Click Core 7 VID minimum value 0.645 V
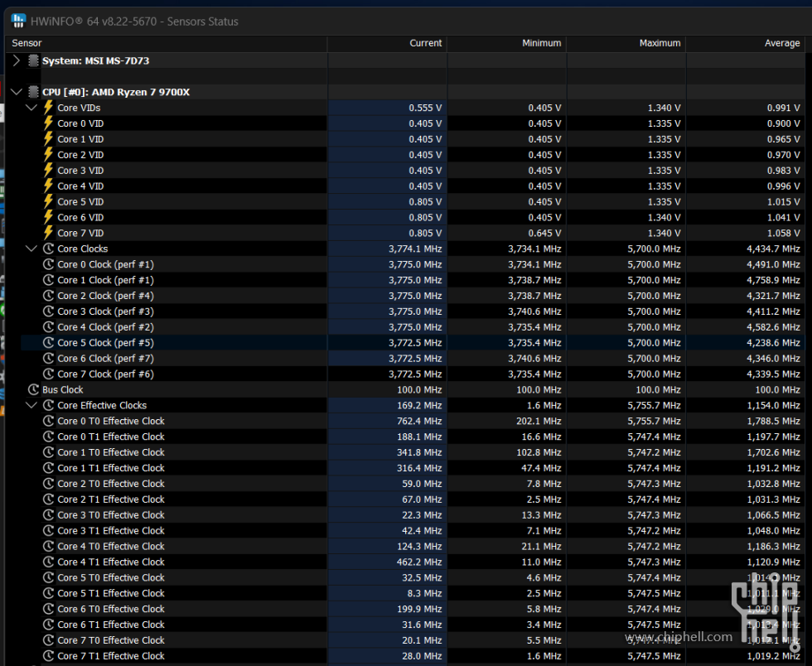 point(544,233)
